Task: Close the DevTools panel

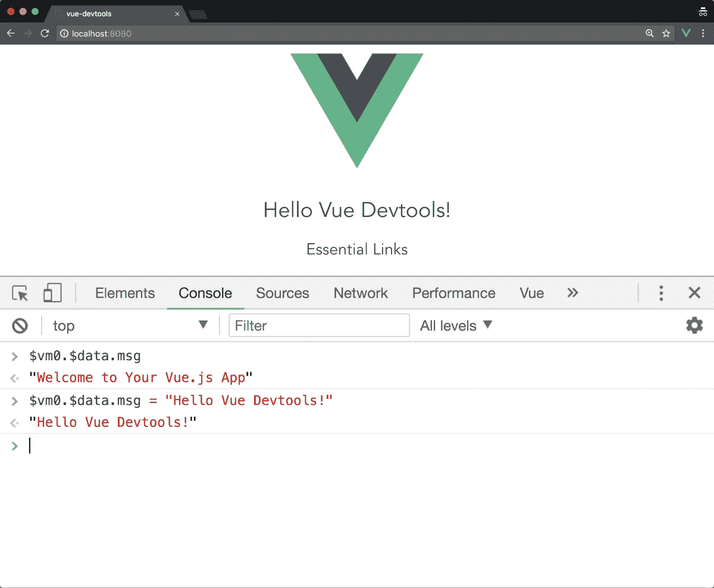Action: tap(694, 293)
